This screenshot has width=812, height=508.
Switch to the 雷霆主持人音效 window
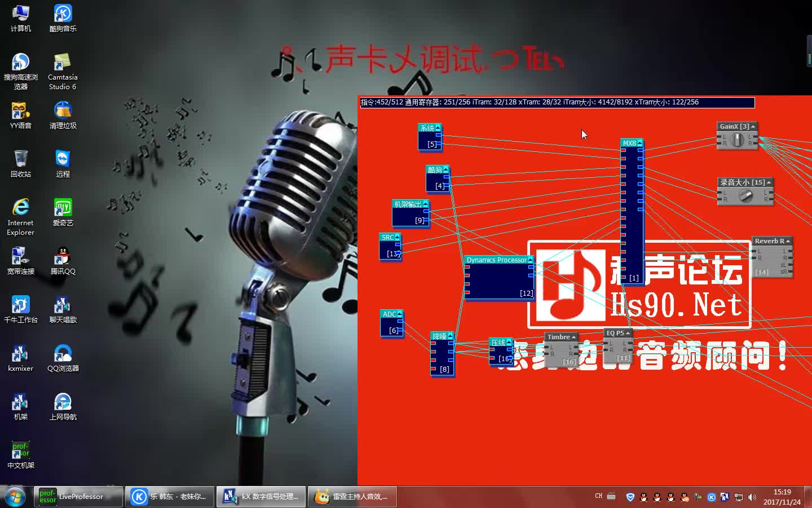pos(352,497)
